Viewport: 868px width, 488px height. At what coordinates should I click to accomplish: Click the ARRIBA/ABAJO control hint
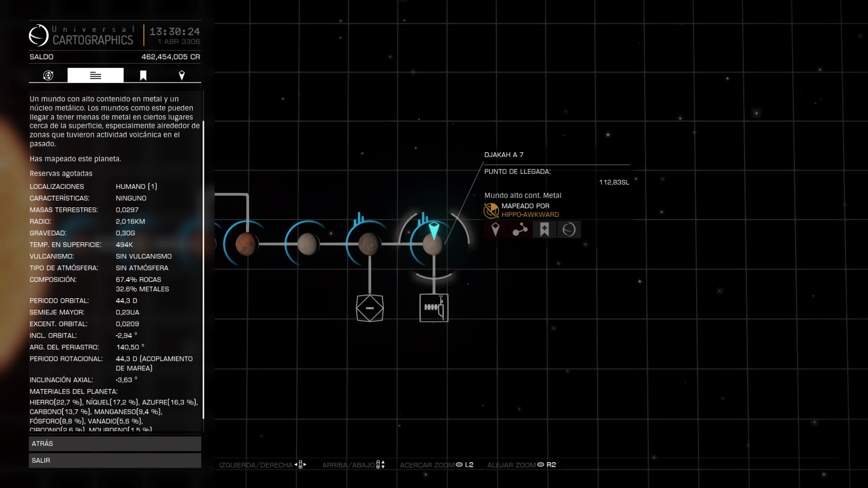point(354,465)
